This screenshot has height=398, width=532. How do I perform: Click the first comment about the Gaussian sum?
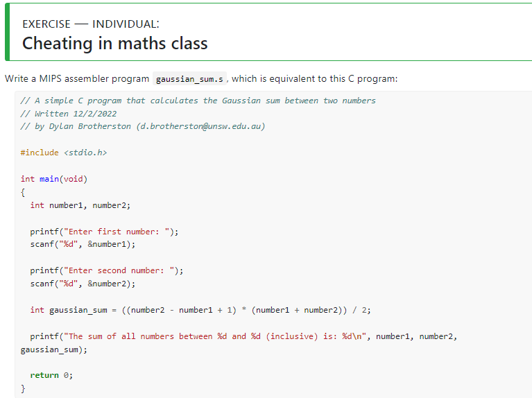click(198, 101)
